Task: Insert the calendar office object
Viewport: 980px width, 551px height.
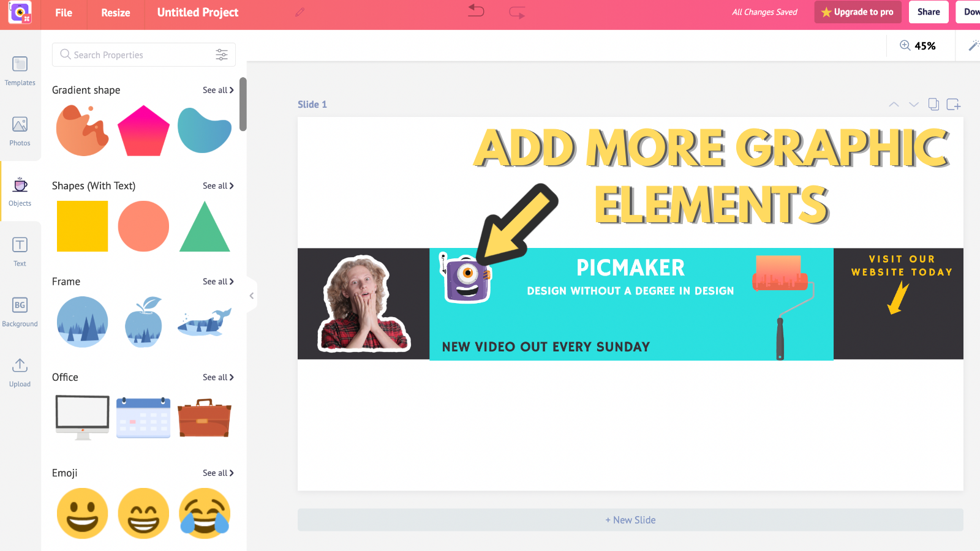Action: (x=143, y=418)
